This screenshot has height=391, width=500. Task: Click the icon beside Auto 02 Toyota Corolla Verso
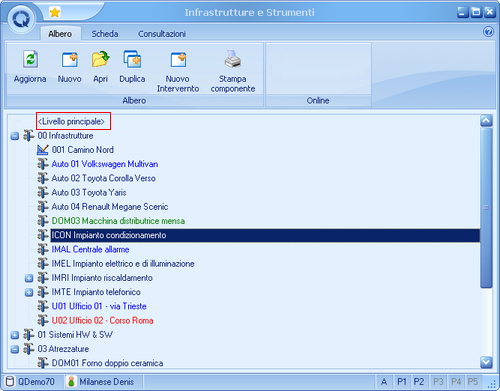coord(43,178)
